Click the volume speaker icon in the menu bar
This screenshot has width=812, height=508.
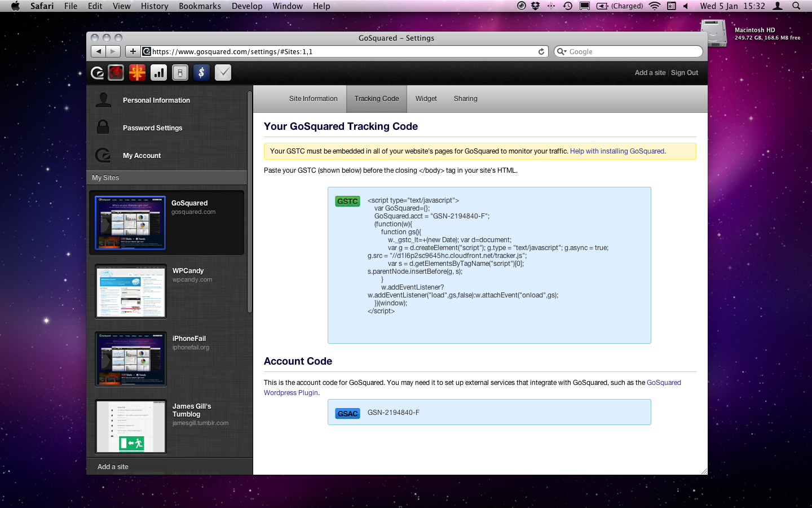(686, 6)
